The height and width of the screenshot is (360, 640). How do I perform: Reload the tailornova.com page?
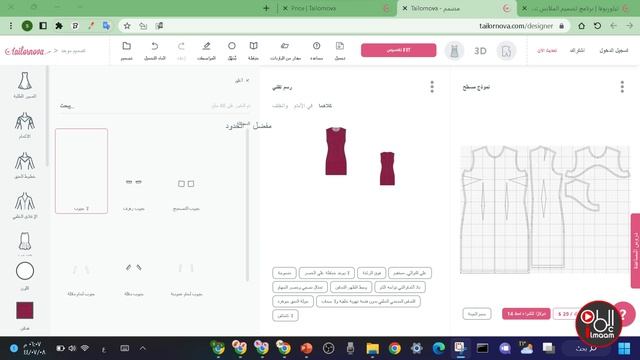597,26
